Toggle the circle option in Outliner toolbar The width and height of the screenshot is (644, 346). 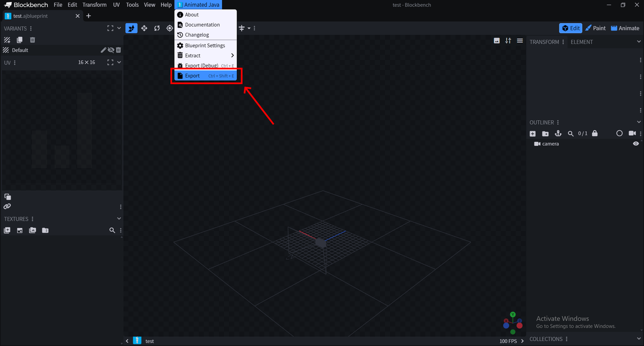(619, 133)
